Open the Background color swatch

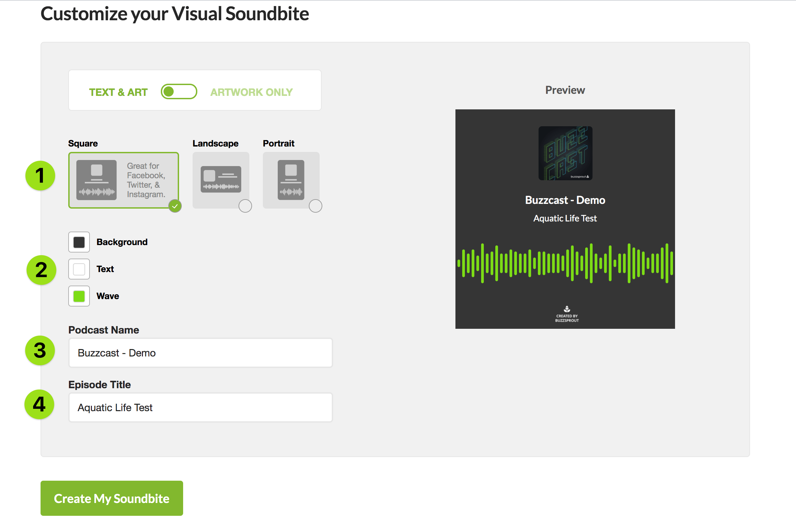coord(79,242)
